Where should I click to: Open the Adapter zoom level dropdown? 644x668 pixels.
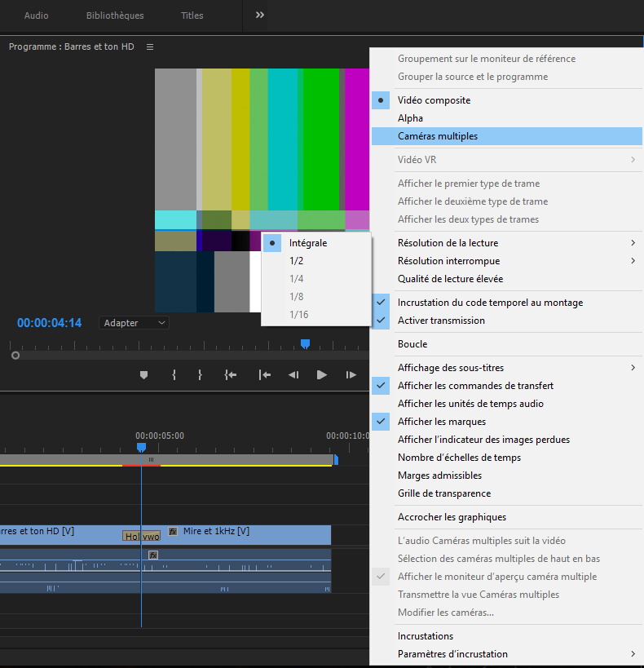coord(134,323)
